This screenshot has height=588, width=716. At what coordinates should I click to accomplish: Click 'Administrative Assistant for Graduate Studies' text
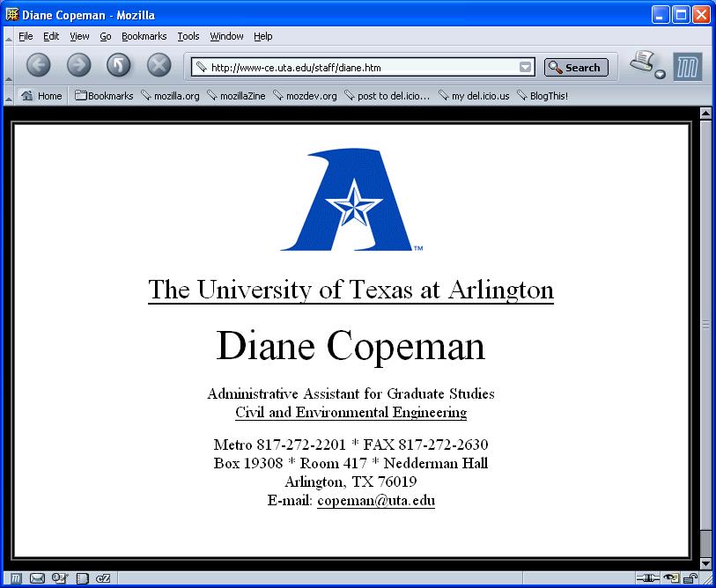point(351,393)
